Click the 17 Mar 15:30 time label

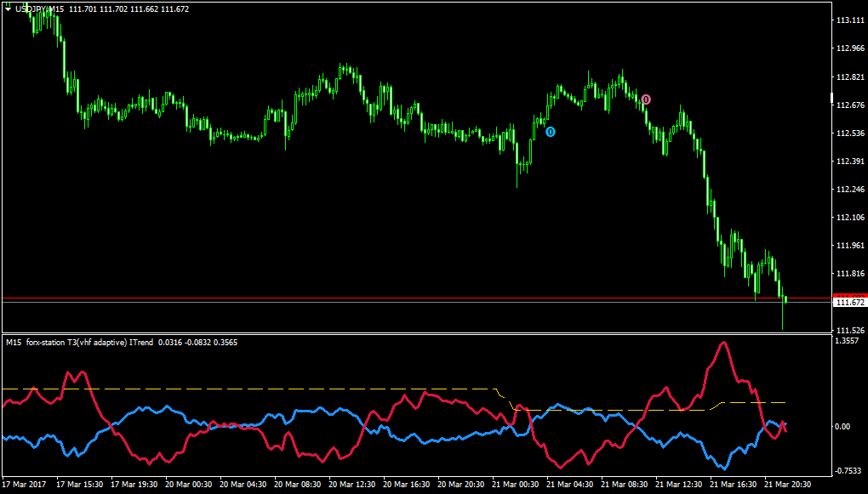click(x=78, y=483)
